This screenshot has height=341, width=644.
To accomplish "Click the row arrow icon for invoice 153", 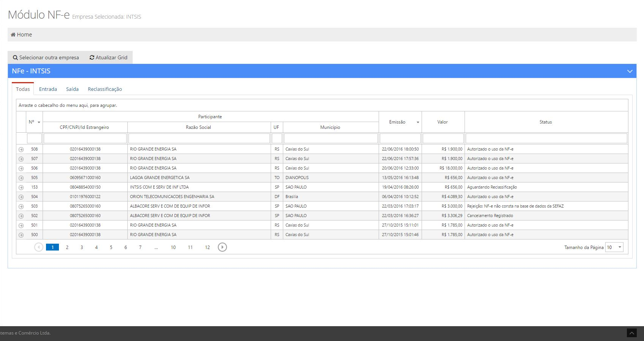I will (21, 187).
